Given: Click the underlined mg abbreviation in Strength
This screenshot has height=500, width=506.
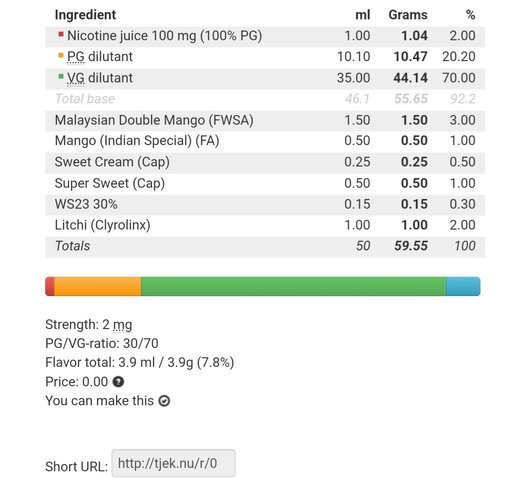Looking at the screenshot, I should 122,325.
